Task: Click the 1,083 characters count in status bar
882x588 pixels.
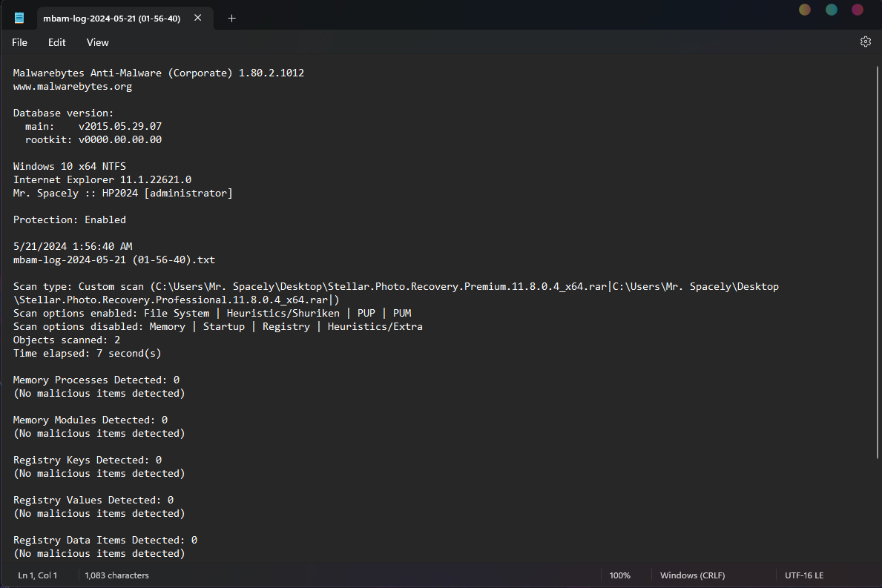Action: [117, 575]
